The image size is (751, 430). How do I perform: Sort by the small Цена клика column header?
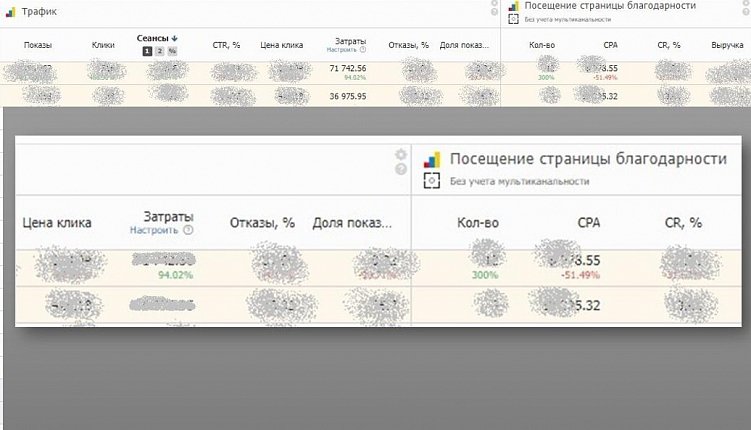click(282, 45)
